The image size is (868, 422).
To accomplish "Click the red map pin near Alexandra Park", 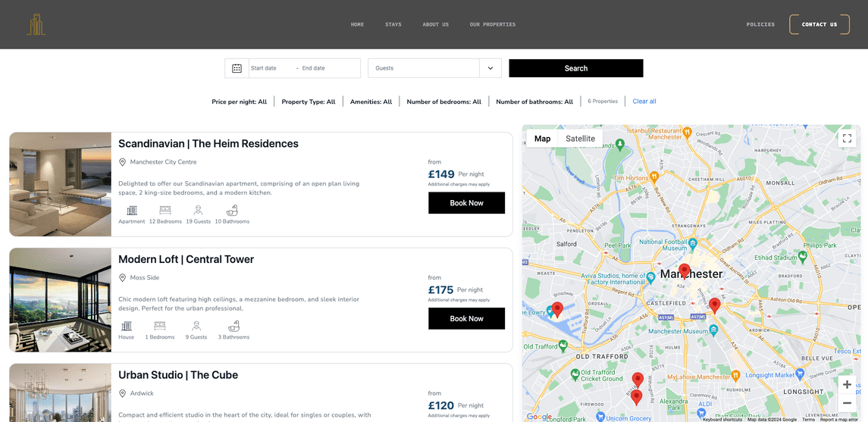I will (637, 396).
